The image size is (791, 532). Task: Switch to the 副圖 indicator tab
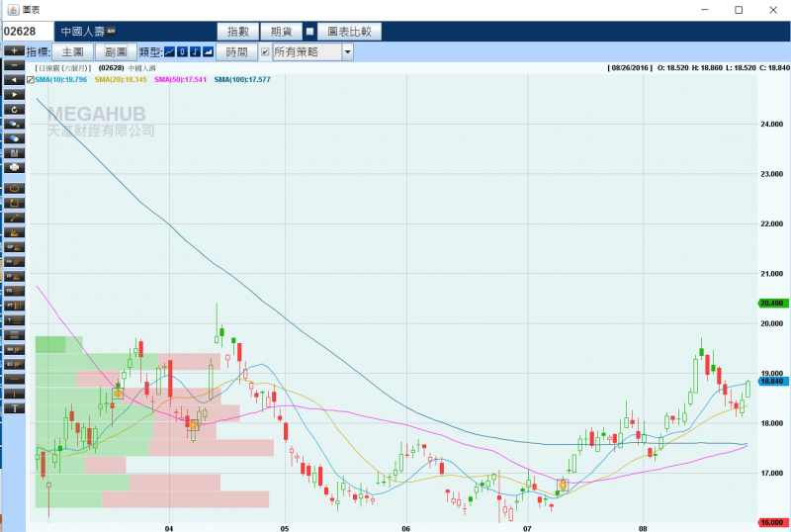116,51
